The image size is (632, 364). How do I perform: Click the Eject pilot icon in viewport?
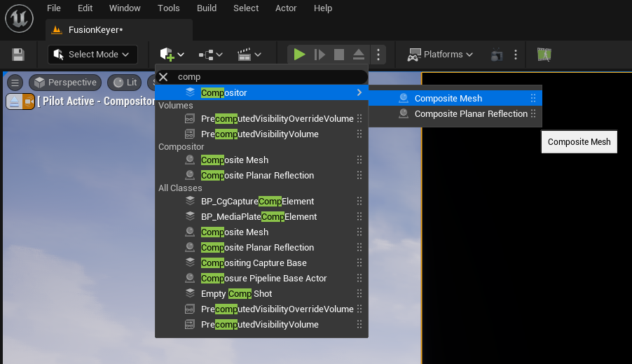point(14,101)
